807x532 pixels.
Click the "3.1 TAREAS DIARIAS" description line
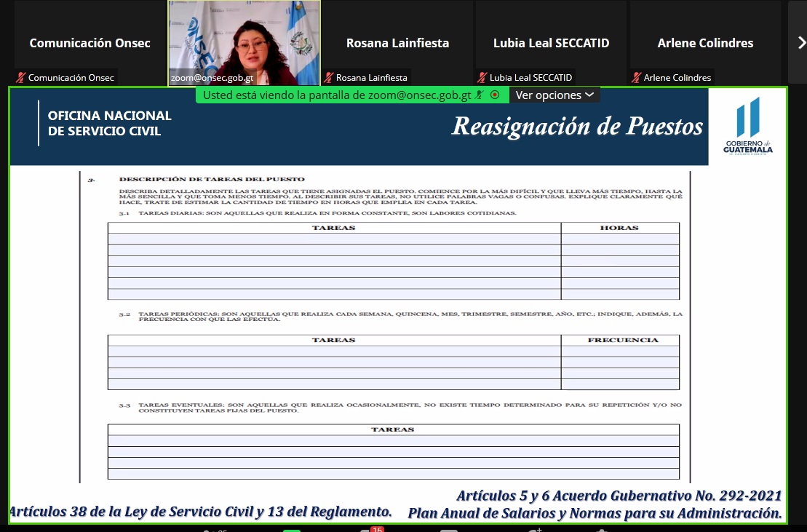317,213
